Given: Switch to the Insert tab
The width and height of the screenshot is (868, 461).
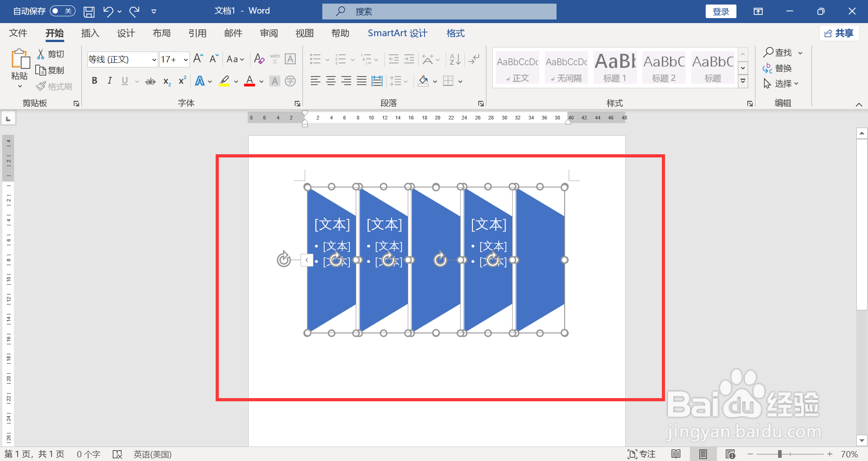Looking at the screenshot, I should [90, 33].
